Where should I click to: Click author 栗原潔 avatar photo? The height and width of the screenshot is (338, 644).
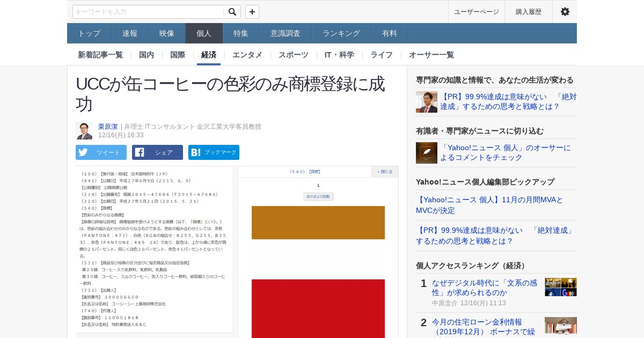[x=84, y=131]
